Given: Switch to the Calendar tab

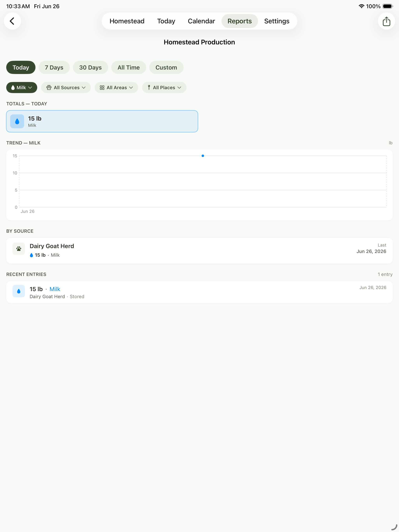Looking at the screenshot, I should (201, 21).
